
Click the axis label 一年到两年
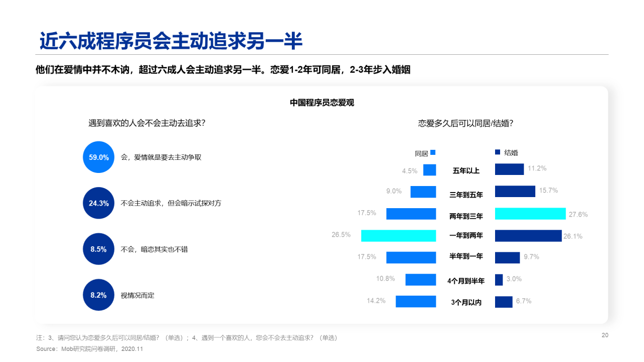tap(466, 235)
